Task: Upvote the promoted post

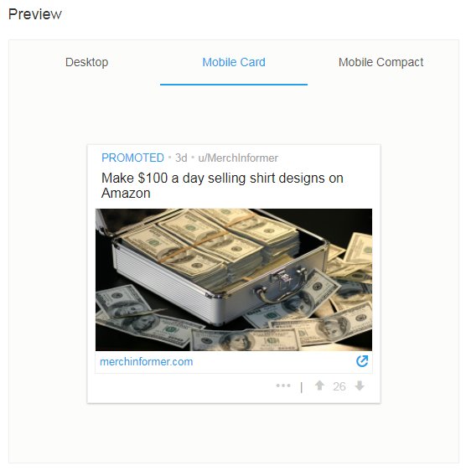Action: coord(319,385)
